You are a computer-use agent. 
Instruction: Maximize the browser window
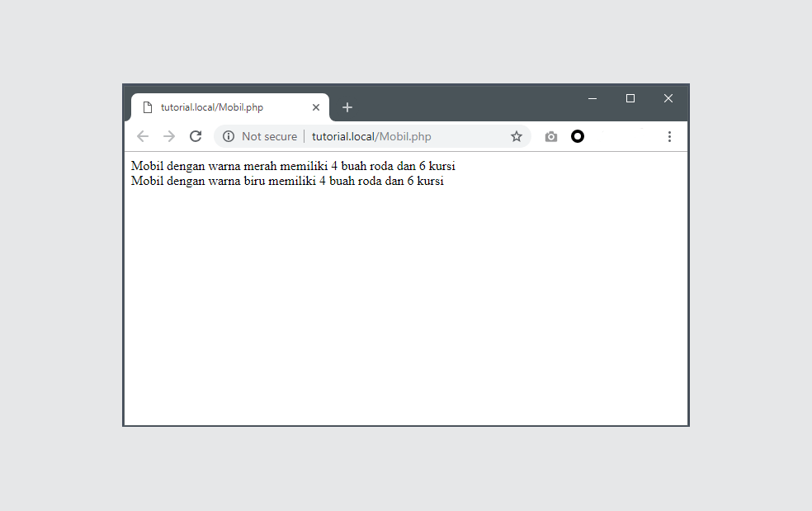pyautogui.click(x=630, y=98)
